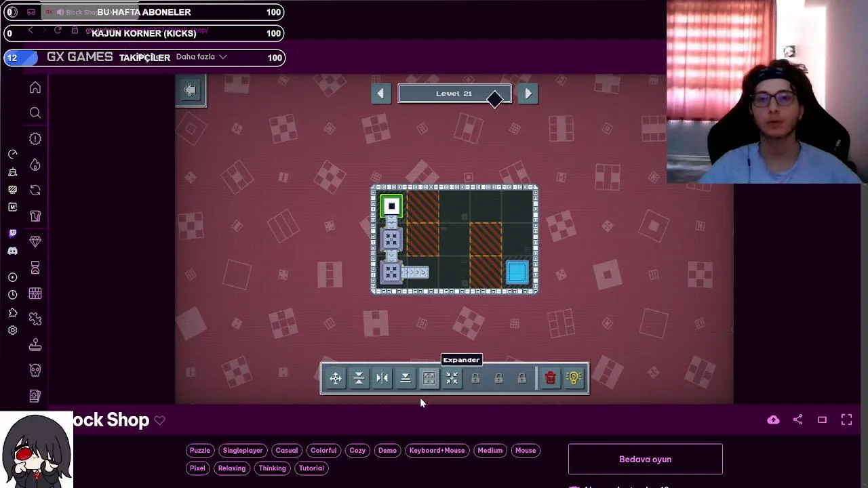
Task: Click the Thinking tag
Action: point(272,468)
